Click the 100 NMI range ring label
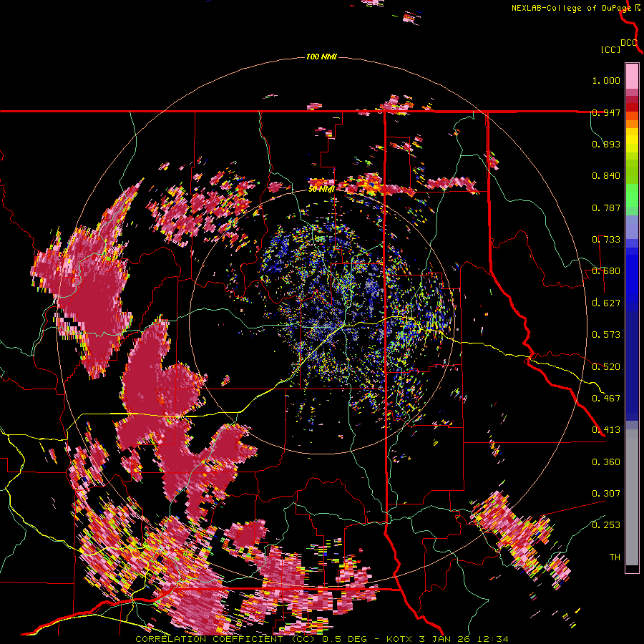This screenshot has width=644, height=644. click(321, 57)
